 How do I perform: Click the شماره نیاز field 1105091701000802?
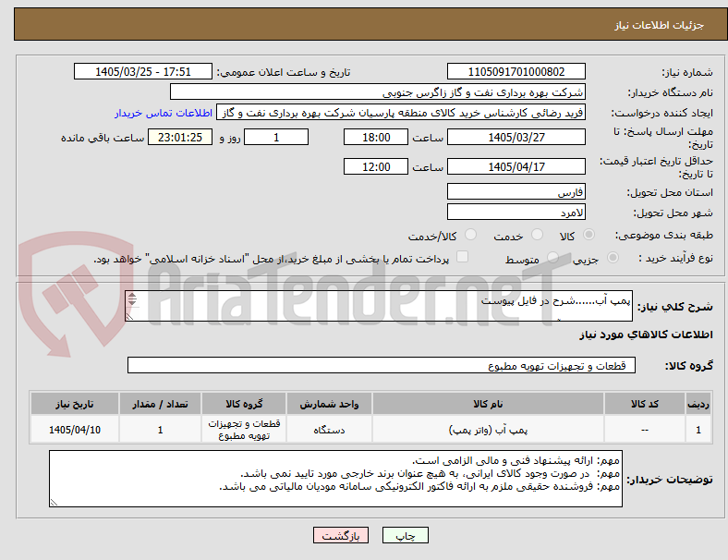[x=516, y=72]
